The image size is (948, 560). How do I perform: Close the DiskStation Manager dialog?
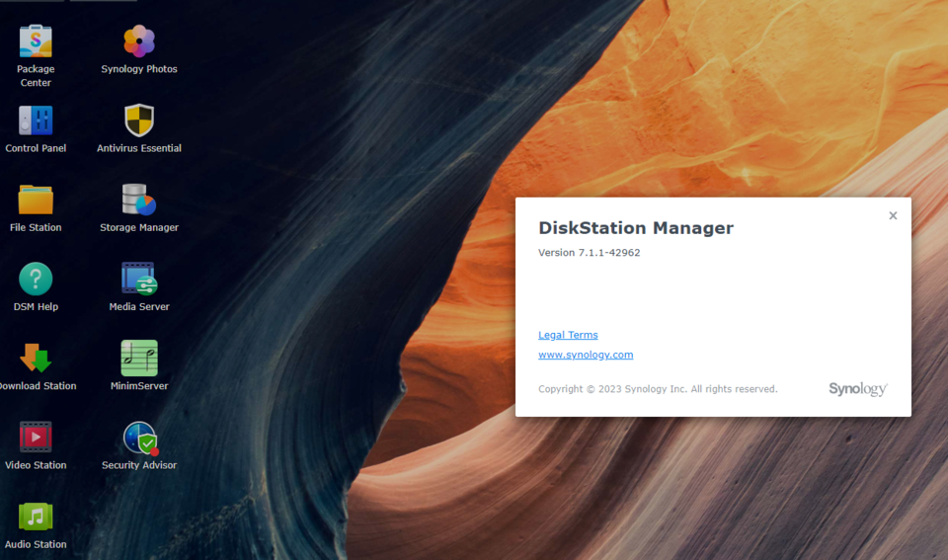pyautogui.click(x=893, y=216)
